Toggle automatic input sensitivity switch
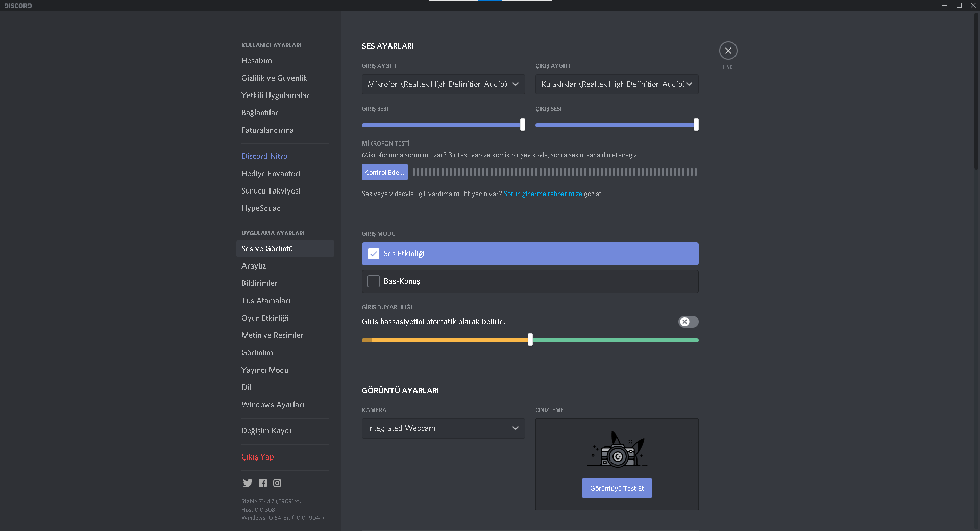Screen dimensions: 980x531 click(x=689, y=322)
